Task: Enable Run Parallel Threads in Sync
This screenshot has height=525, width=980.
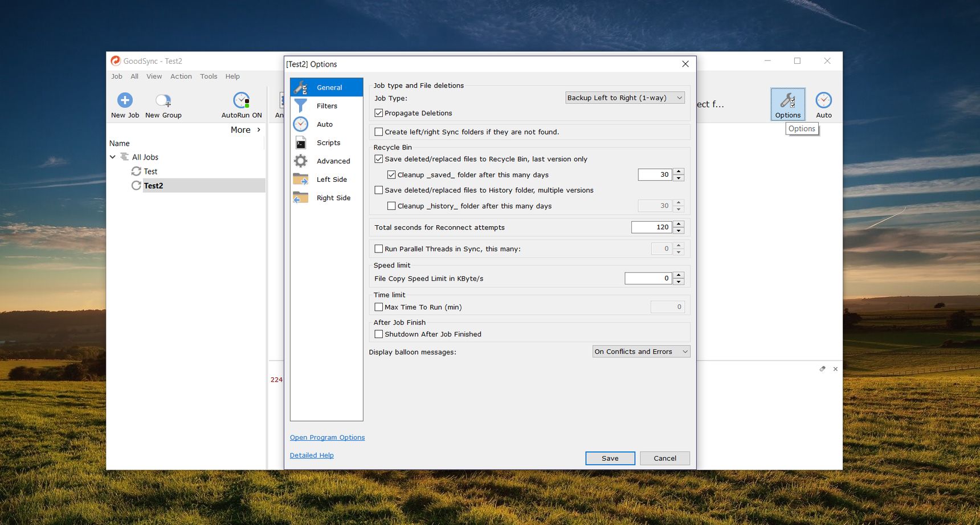Action: click(378, 249)
